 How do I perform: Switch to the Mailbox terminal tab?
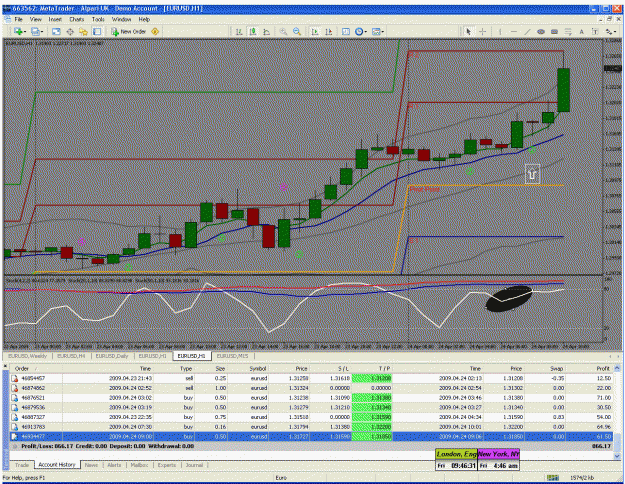[140, 465]
